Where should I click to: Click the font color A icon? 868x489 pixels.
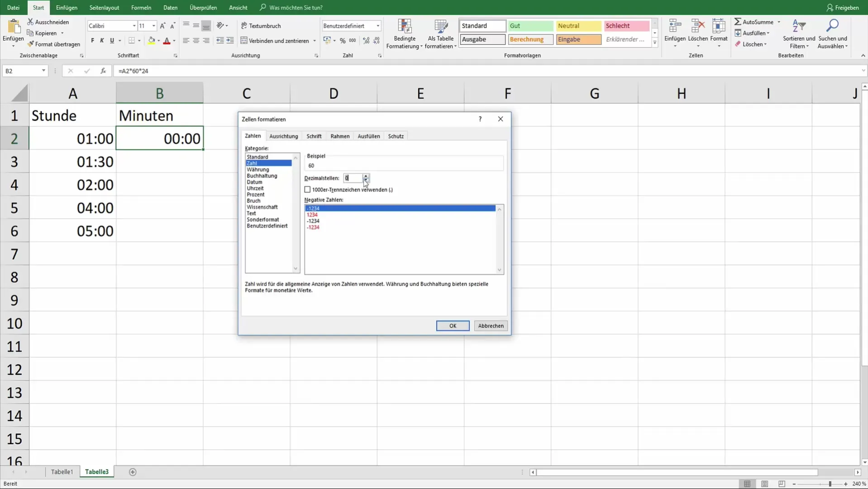[167, 41]
